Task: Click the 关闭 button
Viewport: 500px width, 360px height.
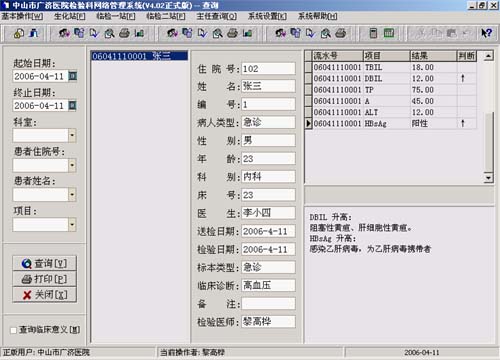Action: 44,295
